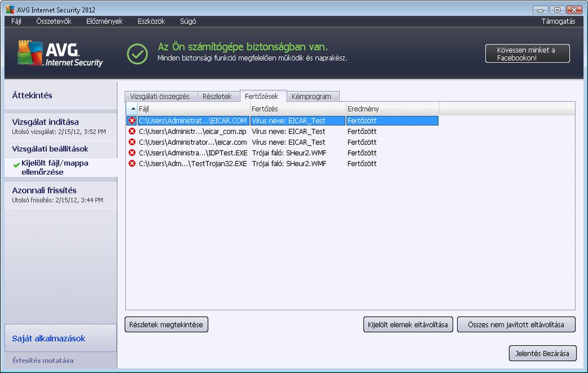This screenshot has width=588, height=373.
Task: Select the C:\Users\Administrat...\EICAR.COM row
Action: point(283,121)
